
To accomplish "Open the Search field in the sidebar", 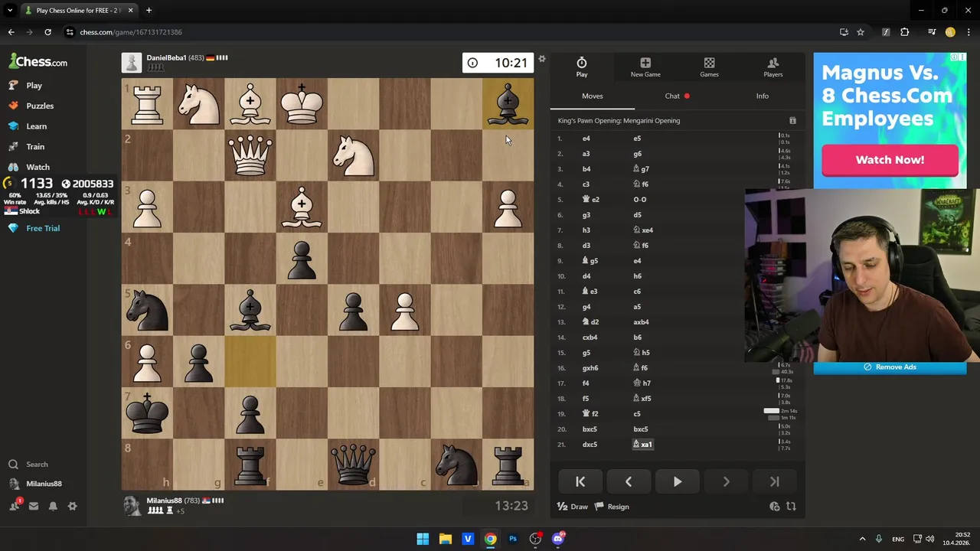I will [x=37, y=465].
